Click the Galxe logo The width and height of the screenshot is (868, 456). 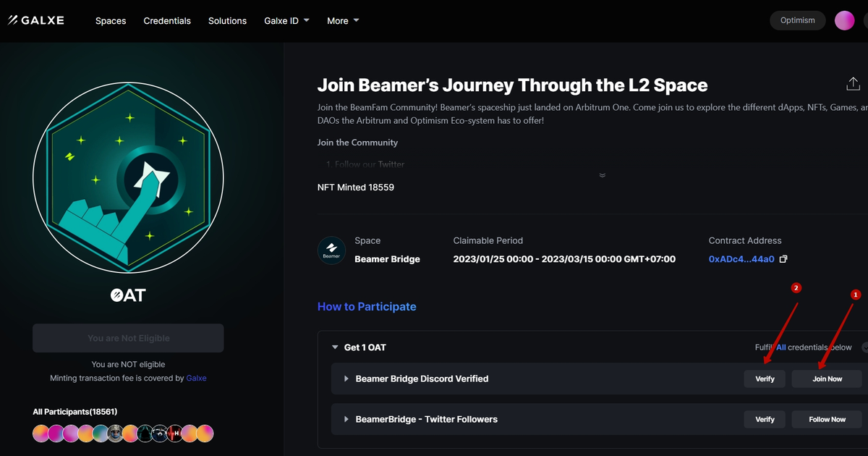tap(36, 20)
